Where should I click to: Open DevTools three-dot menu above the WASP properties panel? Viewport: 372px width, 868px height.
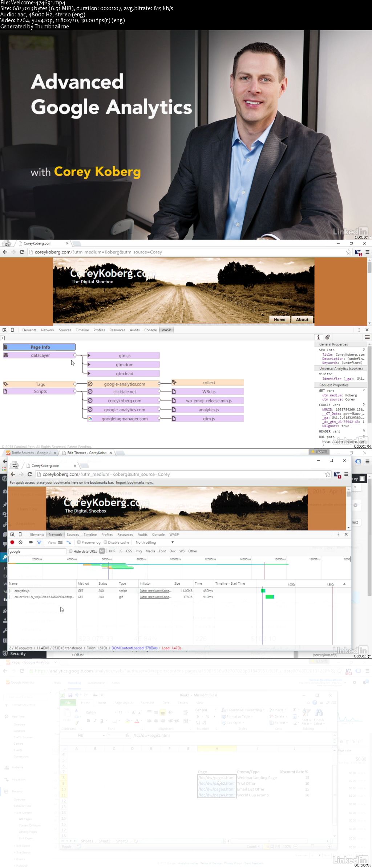[x=359, y=330]
